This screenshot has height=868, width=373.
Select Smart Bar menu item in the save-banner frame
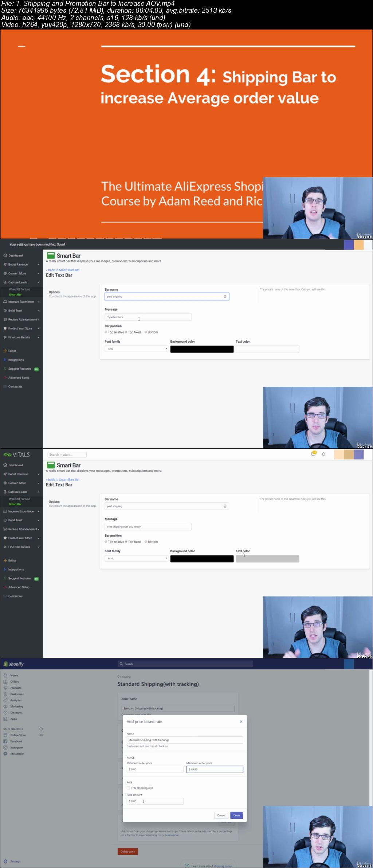[15, 295]
